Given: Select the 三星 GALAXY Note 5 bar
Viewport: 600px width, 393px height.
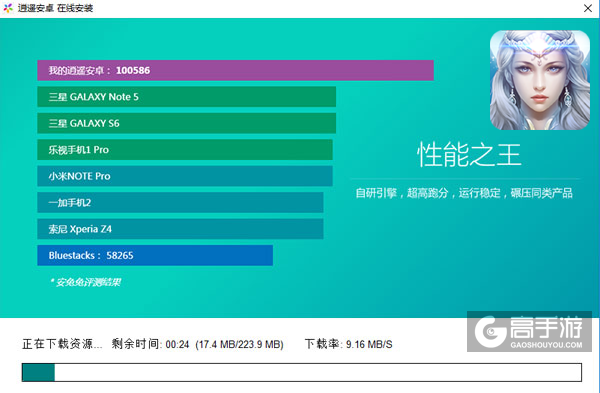Looking at the screenshot, I should [x=186, y=97].
